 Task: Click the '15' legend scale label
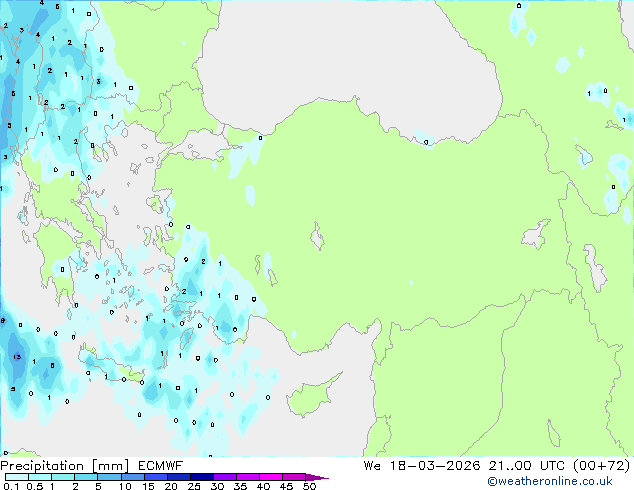(148, 486)
